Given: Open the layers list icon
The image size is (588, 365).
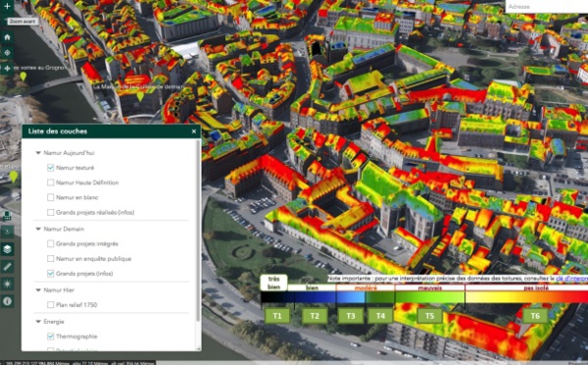Looking at the screenshot, I should pos(7,249).
